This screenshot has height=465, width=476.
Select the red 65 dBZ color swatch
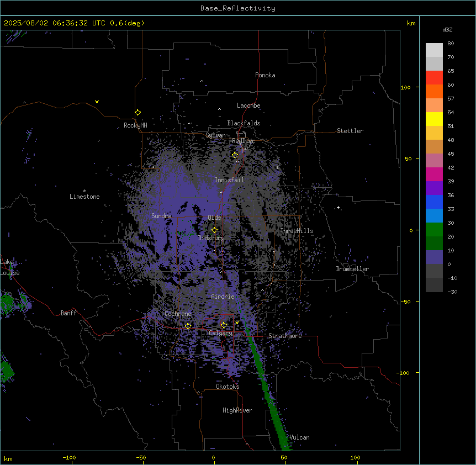434,78
